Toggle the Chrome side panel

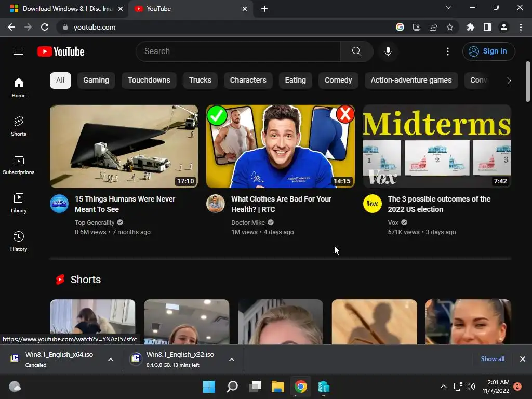487,27
